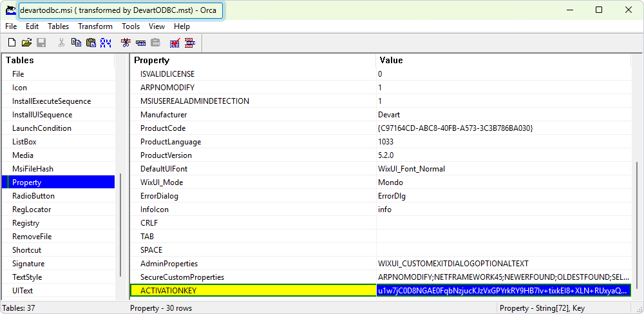The height and width of the screenshot is (314, 644).
Task: Click the SPACE property cell
Action: click(253, 250)
